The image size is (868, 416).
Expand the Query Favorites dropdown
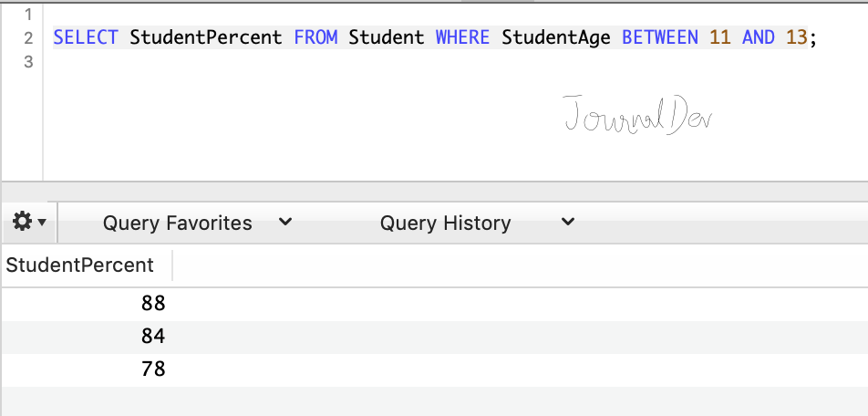click(x=197, y=223)
